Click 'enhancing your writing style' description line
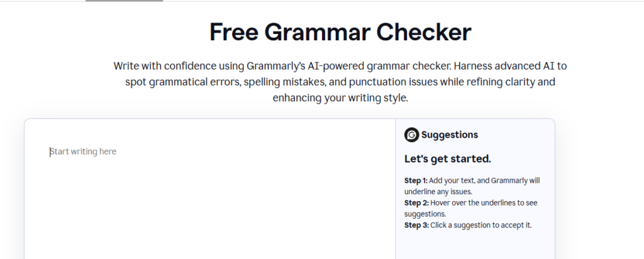 [340, 98]
